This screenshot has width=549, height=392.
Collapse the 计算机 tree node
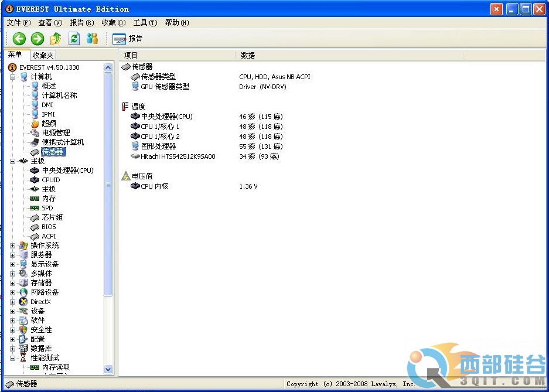tap(13, 77)
